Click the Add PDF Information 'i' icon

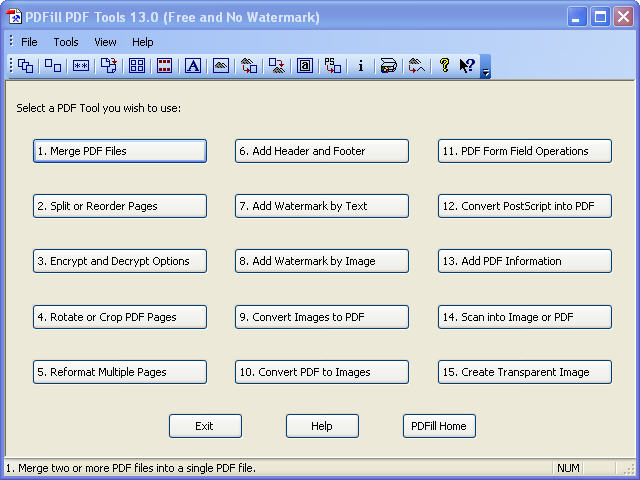[x=360, y=66]
